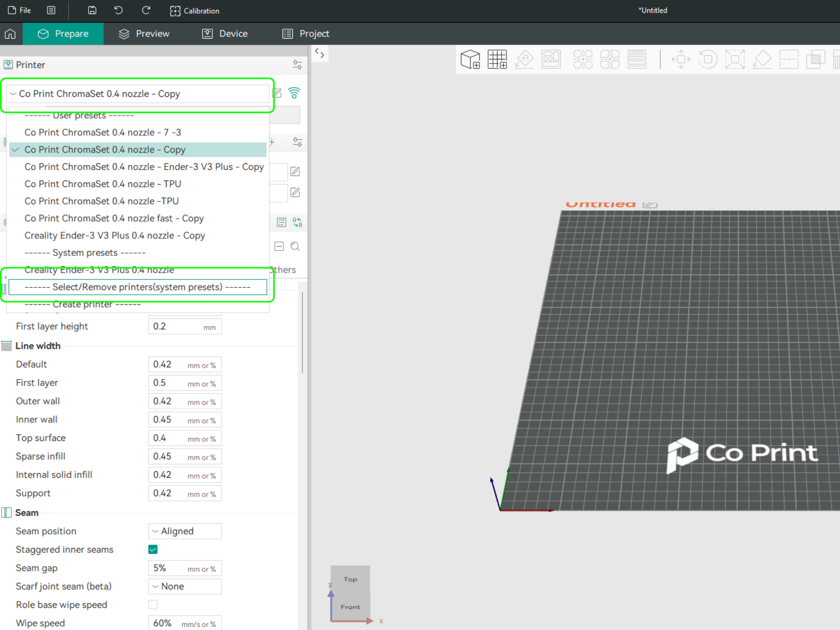840x630 pixels.
Task: Open the Scarf joint seam dropdown
Action: [185, 587]
